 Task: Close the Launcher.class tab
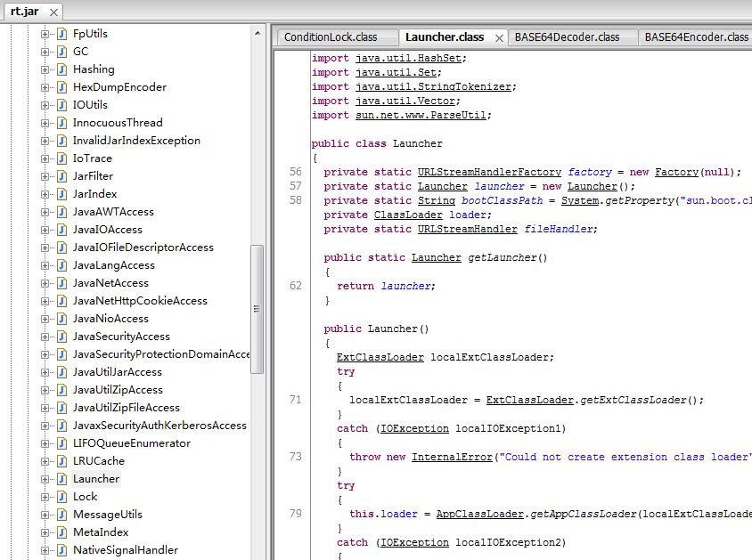[499, 38]
